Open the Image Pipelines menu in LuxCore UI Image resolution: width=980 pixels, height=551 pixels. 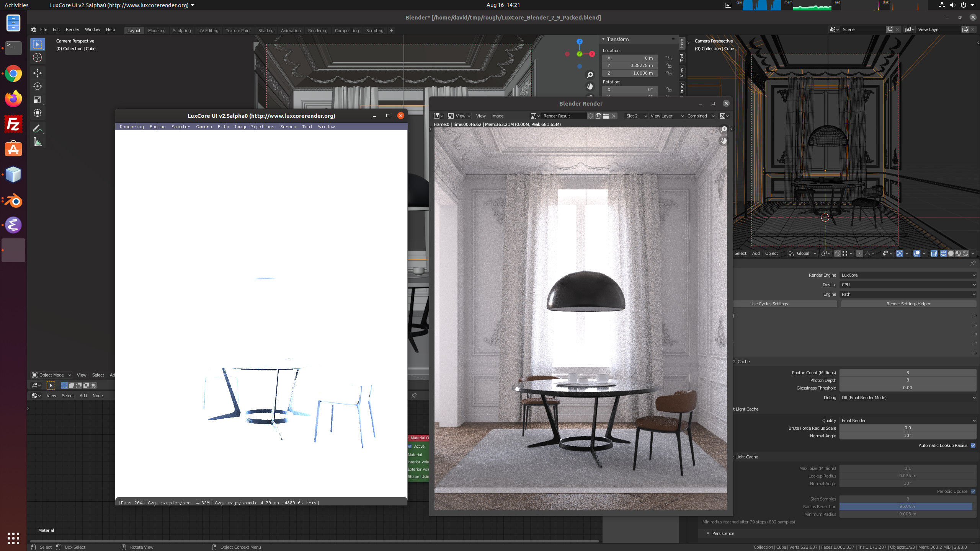coord(254,127)
